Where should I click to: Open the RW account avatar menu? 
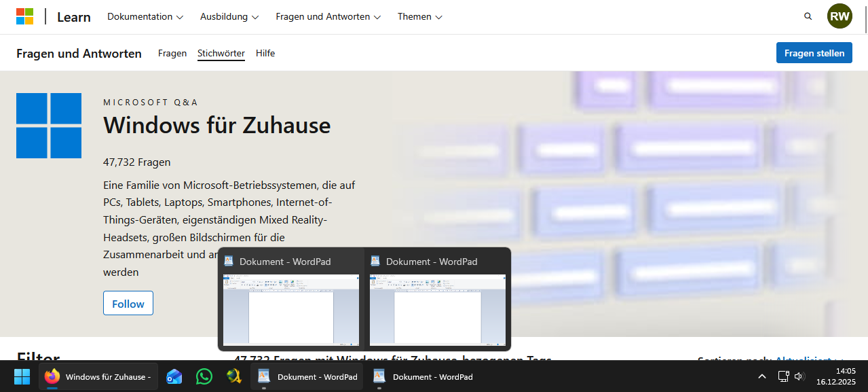click(x=839, y=16)
